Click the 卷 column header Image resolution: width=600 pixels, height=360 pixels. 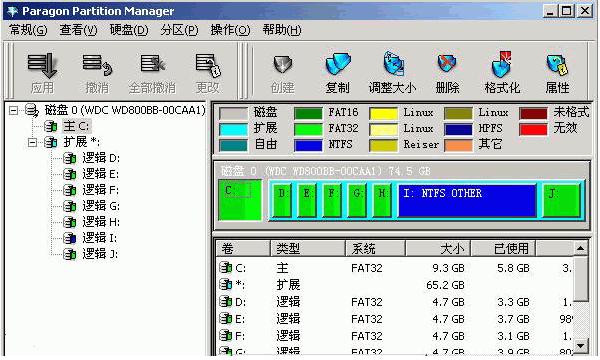tap(243, 249)
